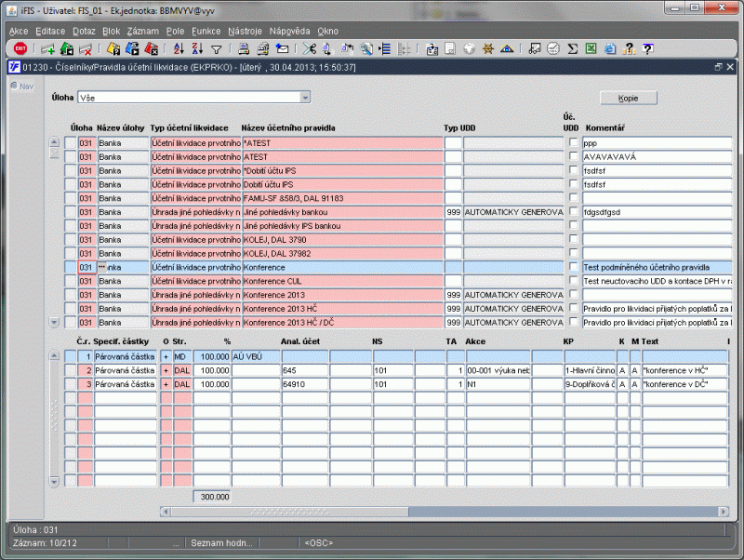
Task: Insert a new record with the green-plus icon
Action: tap(47, 48)
